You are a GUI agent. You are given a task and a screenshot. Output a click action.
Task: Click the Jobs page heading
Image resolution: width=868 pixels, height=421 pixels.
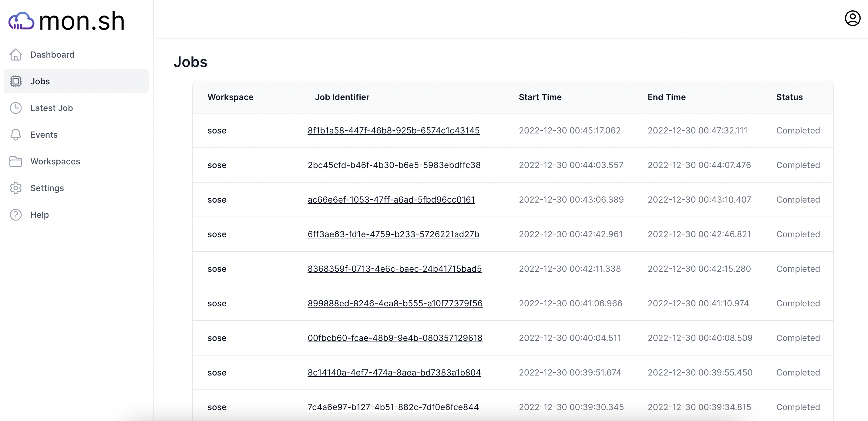pos(190,62)
